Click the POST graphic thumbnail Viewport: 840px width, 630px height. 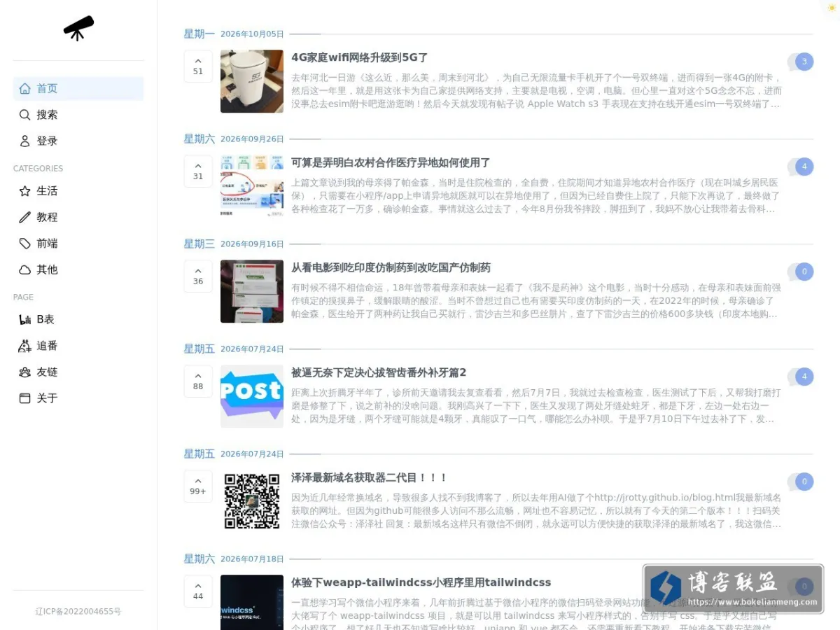252,396
